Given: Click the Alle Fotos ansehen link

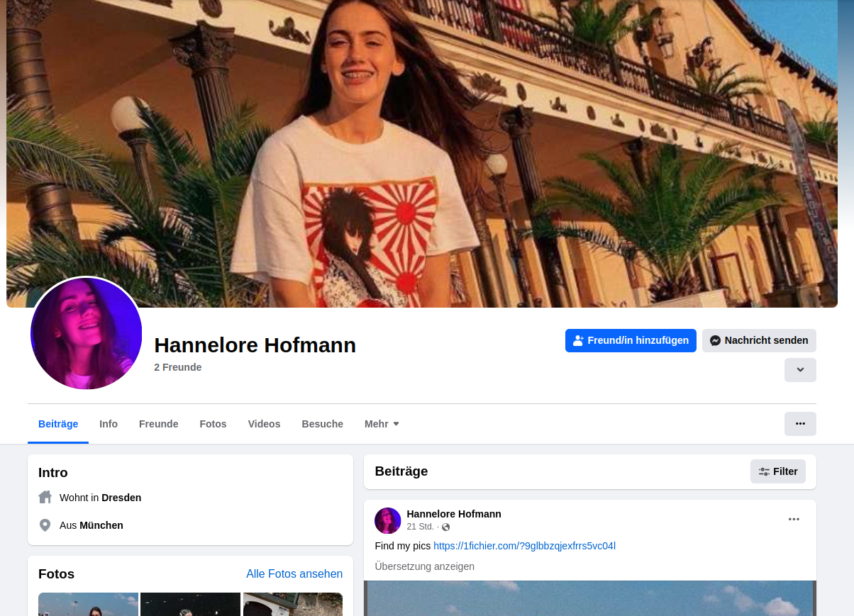Looking at the screenshot, I should [x=294, y=574].
